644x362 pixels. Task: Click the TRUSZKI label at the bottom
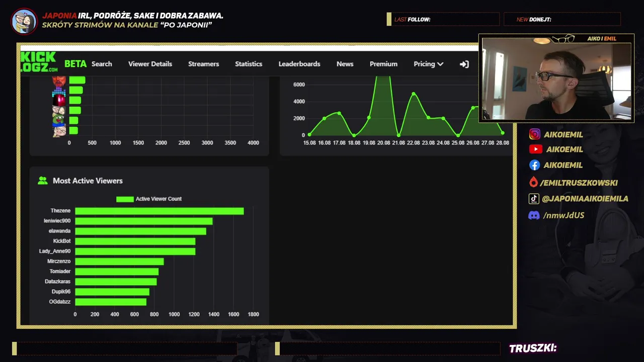(x=533, y=348)
